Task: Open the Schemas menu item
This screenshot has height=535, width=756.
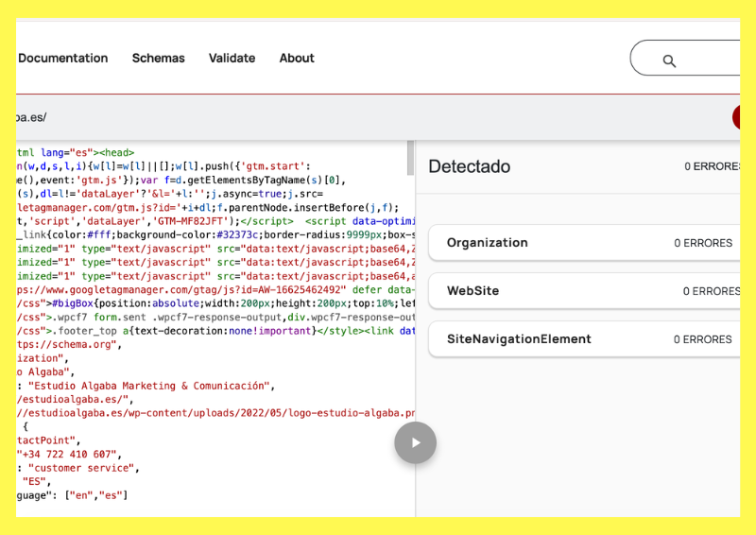Action: (x=158, y=58)
